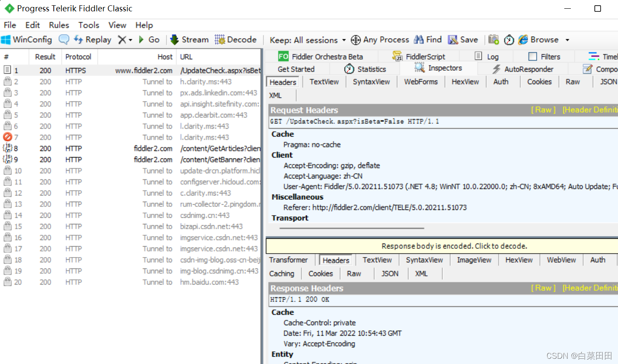The image size is (618, 364).
Task: Open the Rules menu
Action: pyautogui.click(x=59, y=25)
